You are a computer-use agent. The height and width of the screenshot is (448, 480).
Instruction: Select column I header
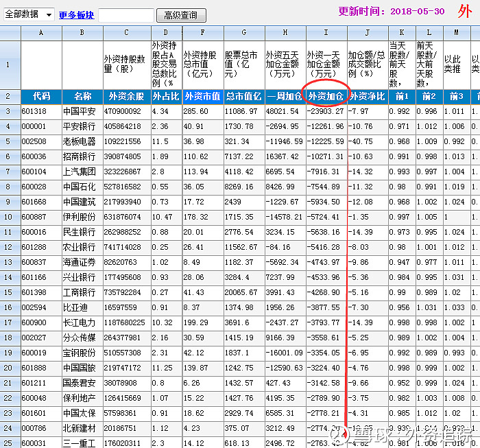(326, 33)
